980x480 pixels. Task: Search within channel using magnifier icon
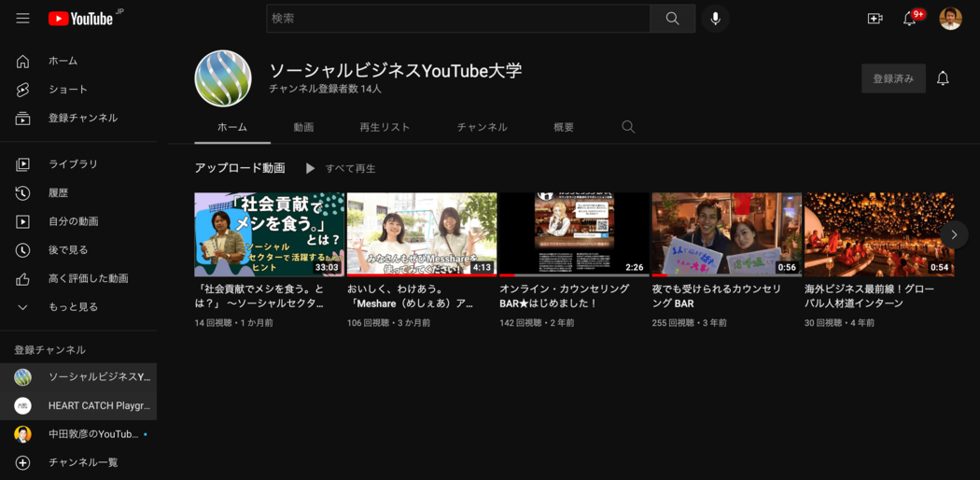628,127
